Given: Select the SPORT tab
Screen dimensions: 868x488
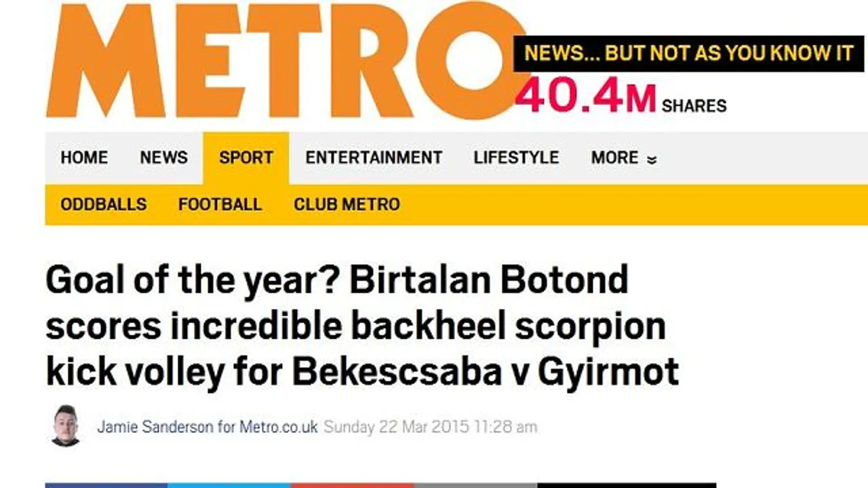Looking at the screenshot, I should (246, 158).
